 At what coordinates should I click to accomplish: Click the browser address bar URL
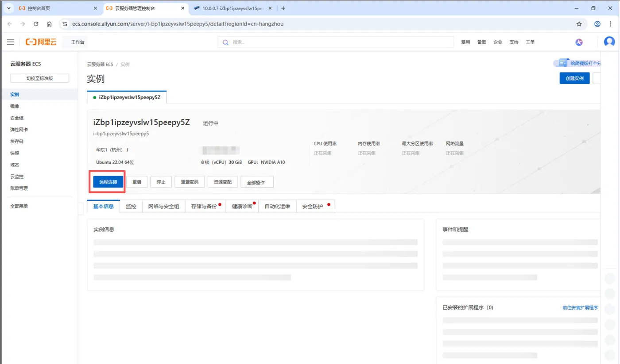[178, 24]
